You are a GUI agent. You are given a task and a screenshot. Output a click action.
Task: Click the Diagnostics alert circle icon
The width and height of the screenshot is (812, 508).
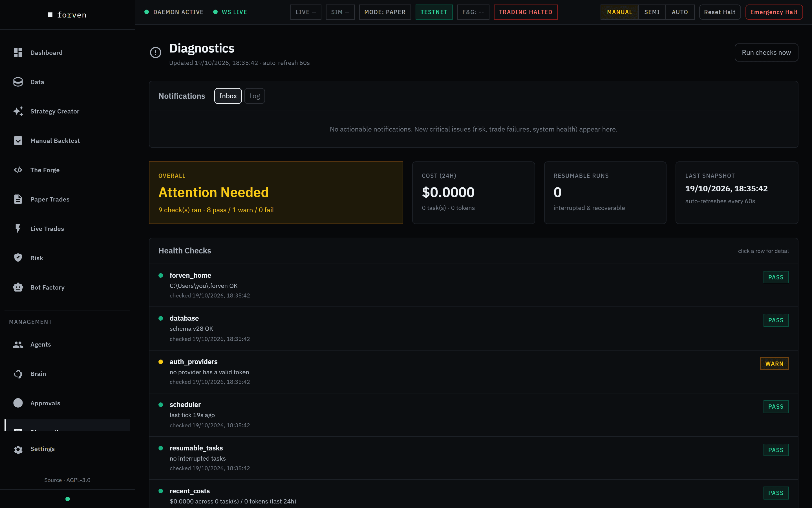pos(155,52)
